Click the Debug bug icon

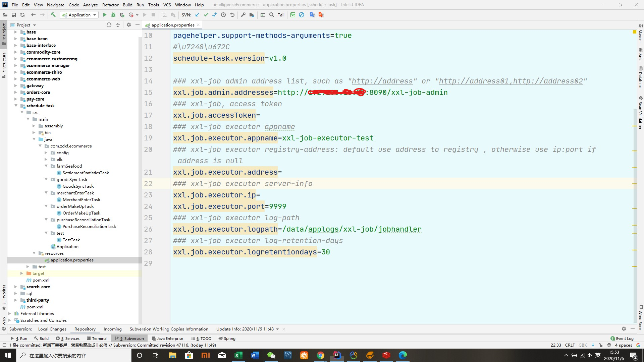pos(113,15)
